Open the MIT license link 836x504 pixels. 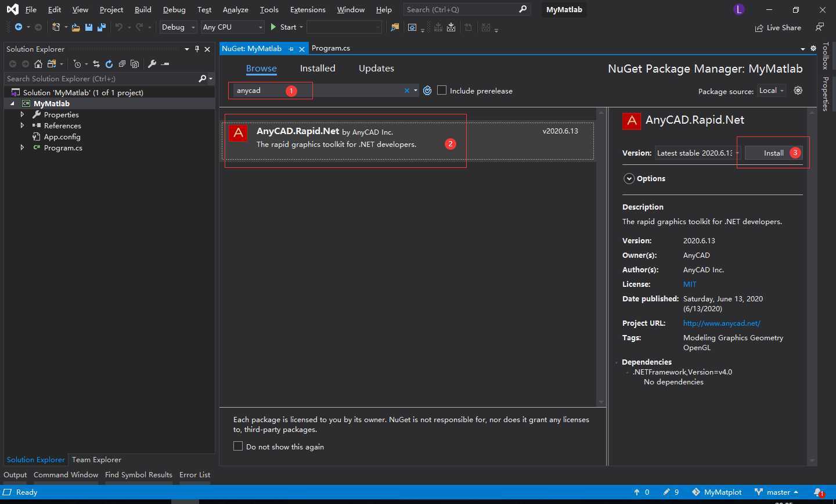click(690, 284)
